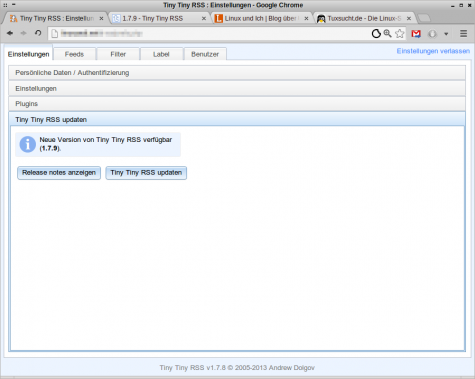Close the Tuxsucht.de tab
475x379 pixels.
point(409,19)
